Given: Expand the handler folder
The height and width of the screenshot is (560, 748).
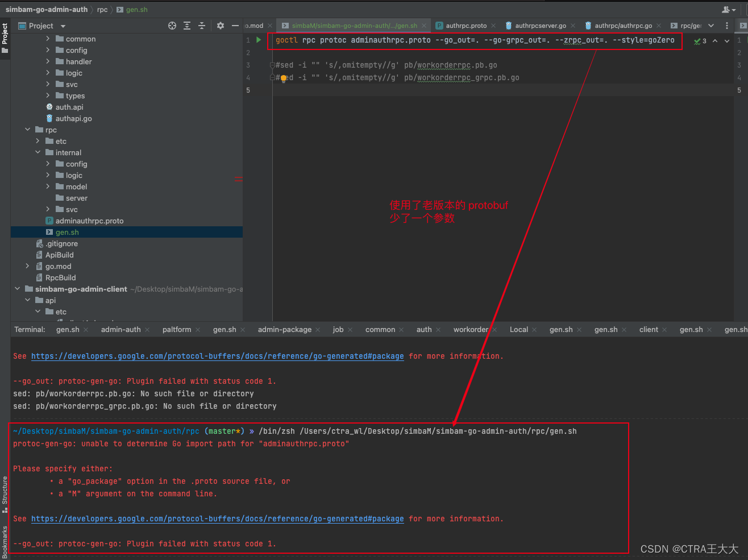Looking at the screenshot, I should coord(48,61).
